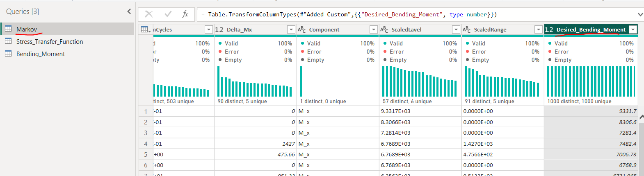Select the ScaledRange column header
Viewport: 644px width, 176px height.
[x=502, y=29]
